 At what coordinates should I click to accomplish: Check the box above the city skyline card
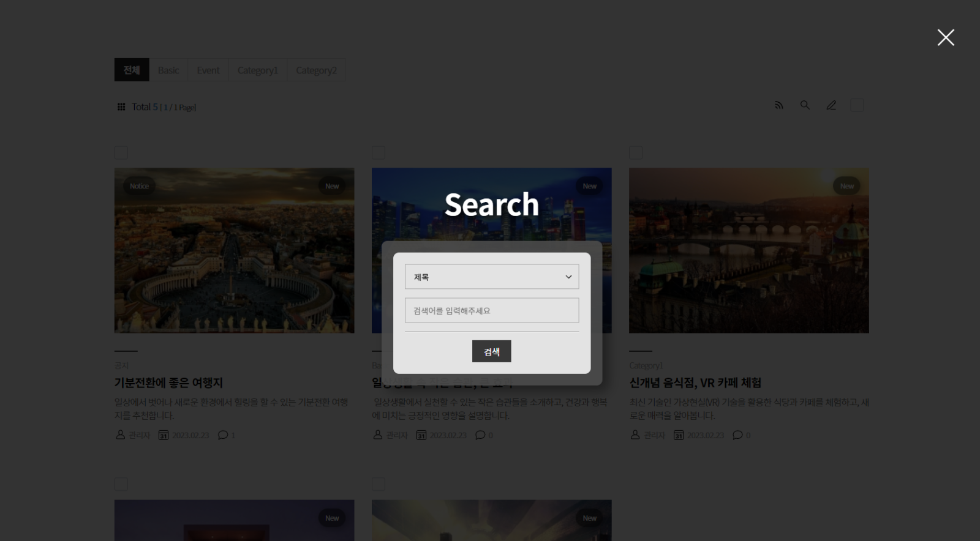[379, 152]
